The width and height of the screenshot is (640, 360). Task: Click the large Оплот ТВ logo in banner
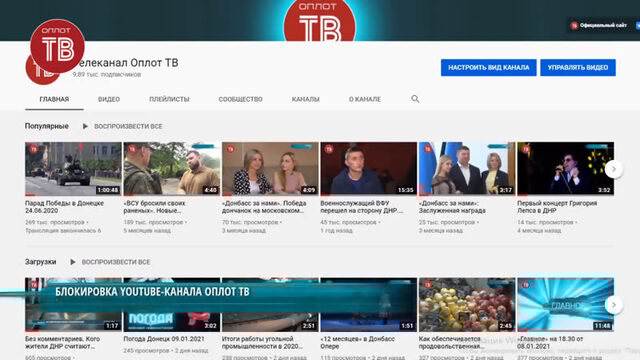[320, 21]
